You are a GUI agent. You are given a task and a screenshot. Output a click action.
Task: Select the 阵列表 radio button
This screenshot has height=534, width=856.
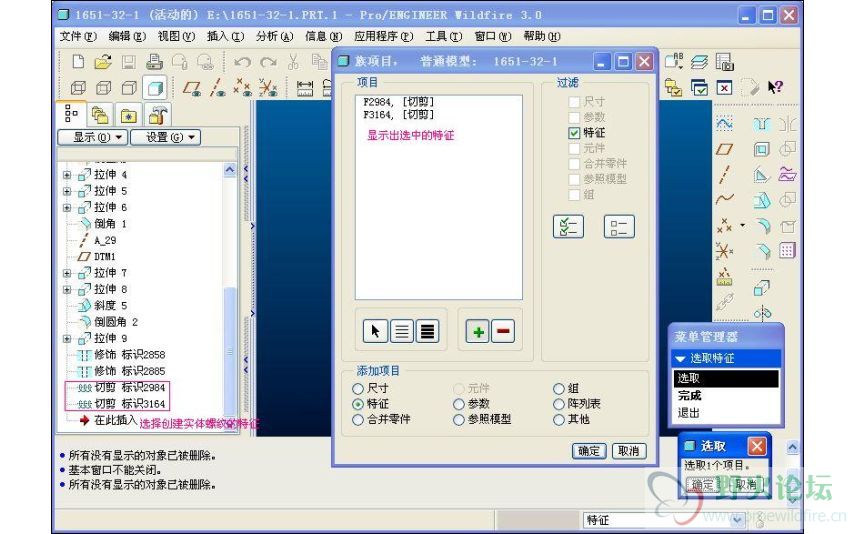558,404
